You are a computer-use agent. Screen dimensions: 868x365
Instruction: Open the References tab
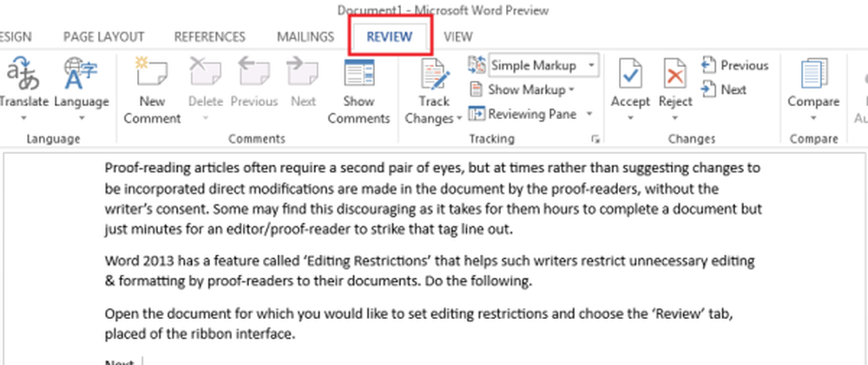209,36
